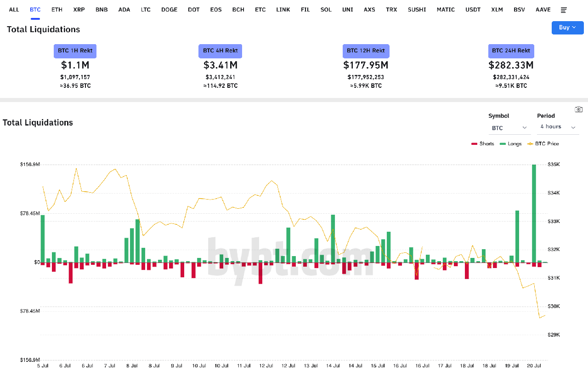Open the coin list menu icon
Viewport: 588px width, 377px height.
click(564, 10)
